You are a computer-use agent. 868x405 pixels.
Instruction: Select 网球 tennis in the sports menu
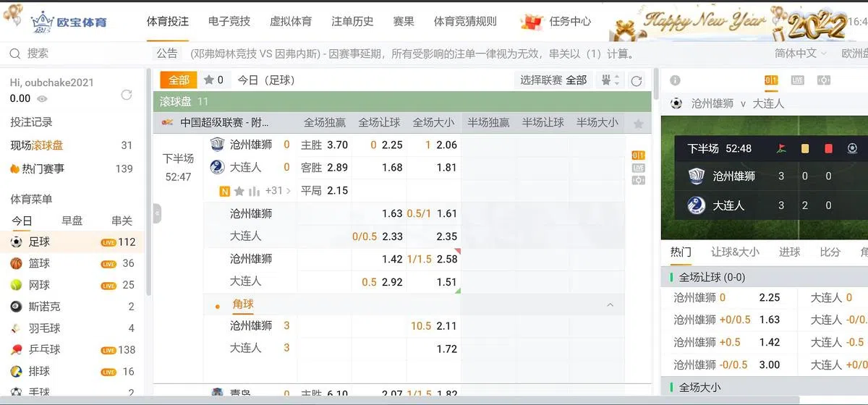point(72,285)
